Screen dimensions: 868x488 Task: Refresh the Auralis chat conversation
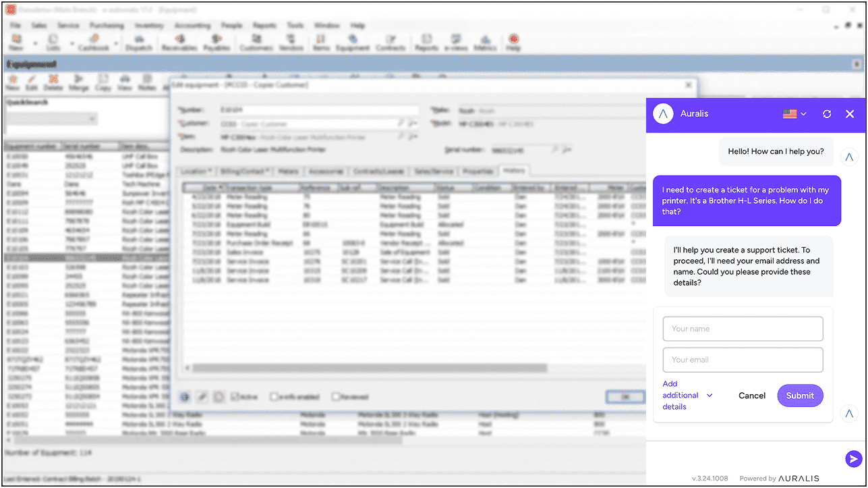[827, 114]
